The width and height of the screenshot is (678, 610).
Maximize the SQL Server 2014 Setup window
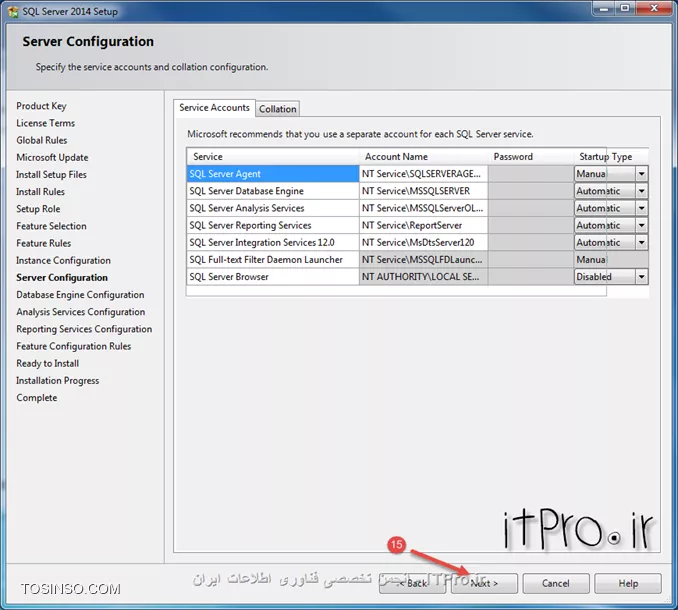[624, 8]
